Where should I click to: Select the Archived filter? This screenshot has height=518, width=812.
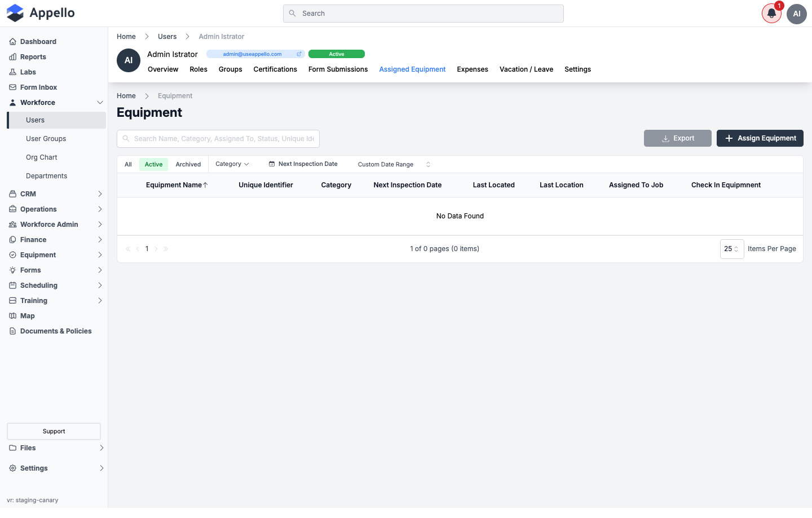[x=188, y=164]
